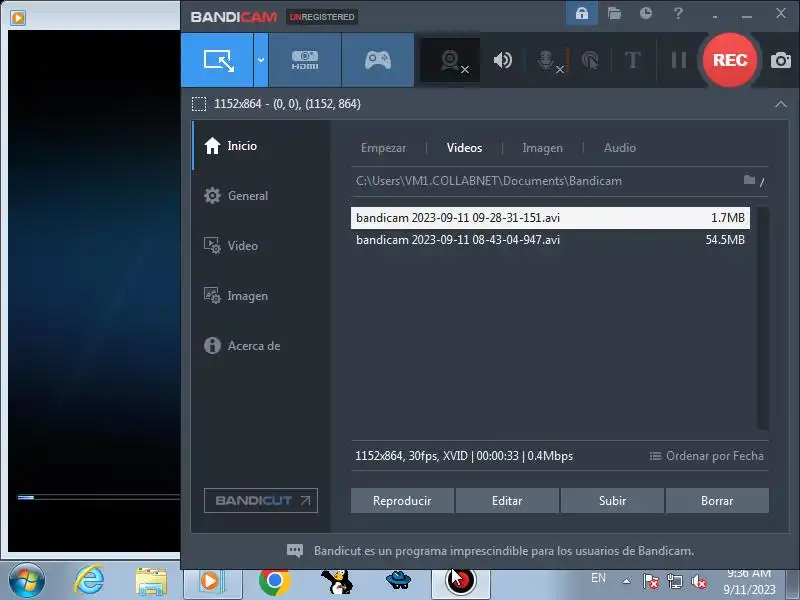Click the UNREGISTERED badge

322,17
